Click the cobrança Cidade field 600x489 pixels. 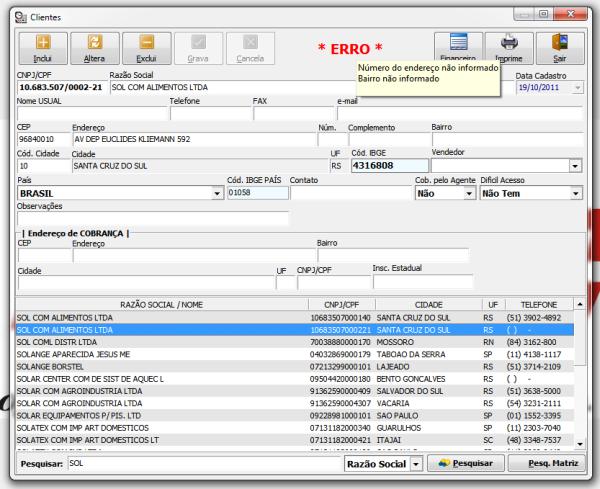click(x=146, y=282)
